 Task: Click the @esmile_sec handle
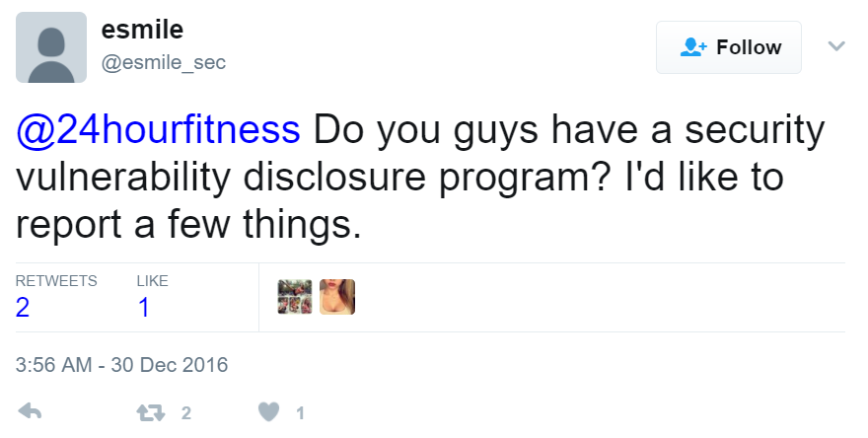pos(164,62)
